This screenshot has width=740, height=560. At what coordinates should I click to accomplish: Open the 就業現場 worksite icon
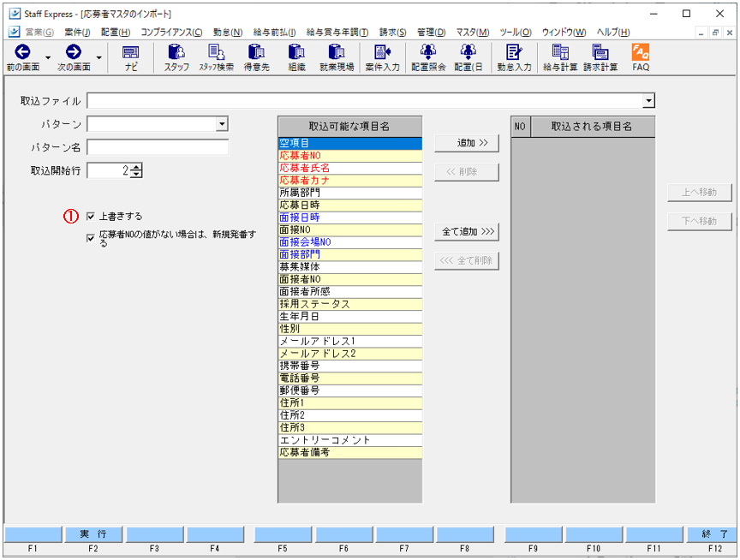click(337, 57)
